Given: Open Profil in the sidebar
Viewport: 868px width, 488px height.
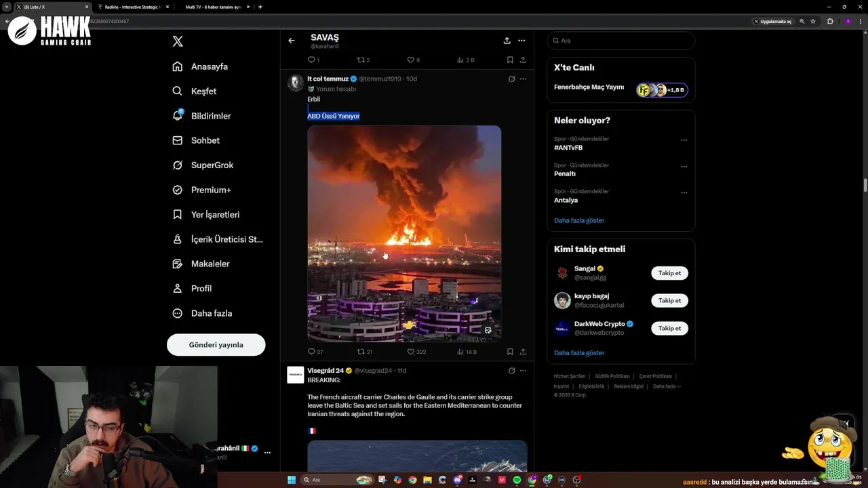Looking at the screenshot, I should [192, 288].
